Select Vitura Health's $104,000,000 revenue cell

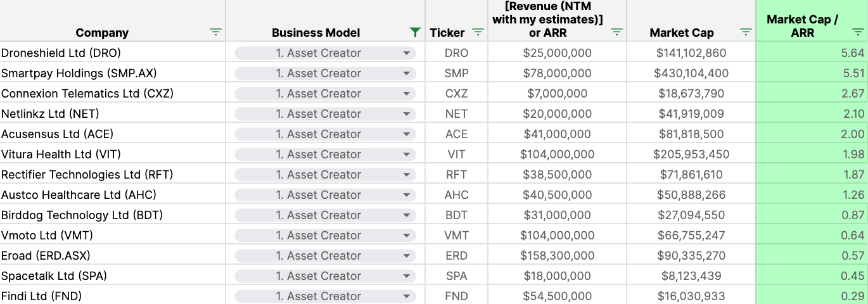coord(558,153)
